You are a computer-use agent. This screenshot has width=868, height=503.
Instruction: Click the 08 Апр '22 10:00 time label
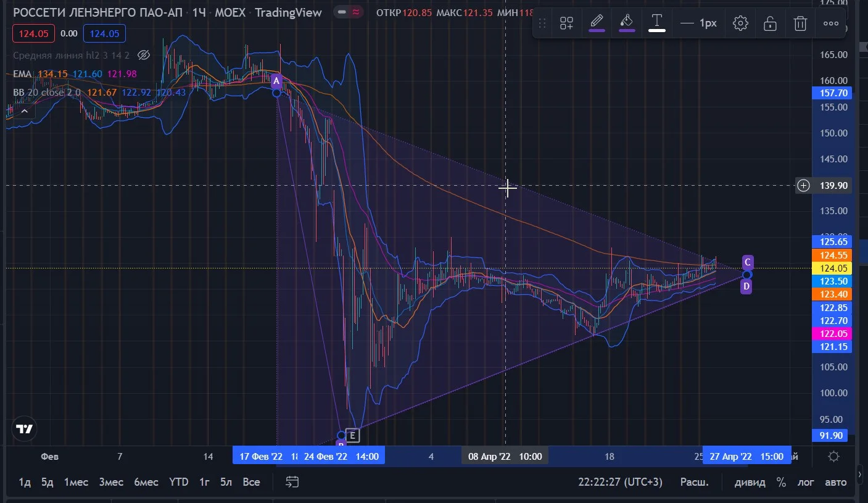505,457
